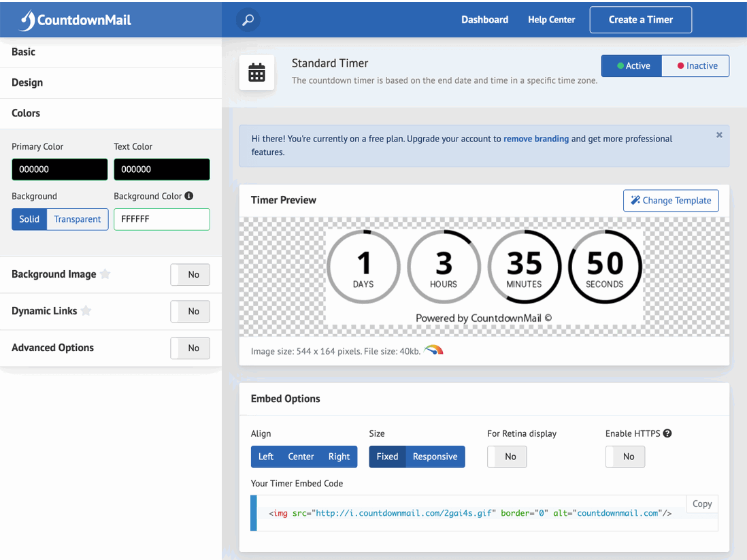Toggle Background Image on
Screen dimensions: 747x560
tap(190, 274)
